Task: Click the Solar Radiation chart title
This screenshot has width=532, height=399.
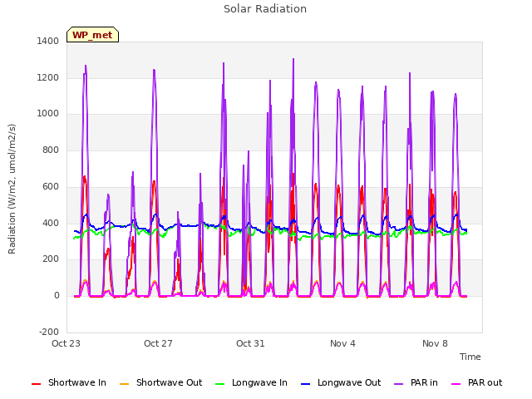Action: 265,9
